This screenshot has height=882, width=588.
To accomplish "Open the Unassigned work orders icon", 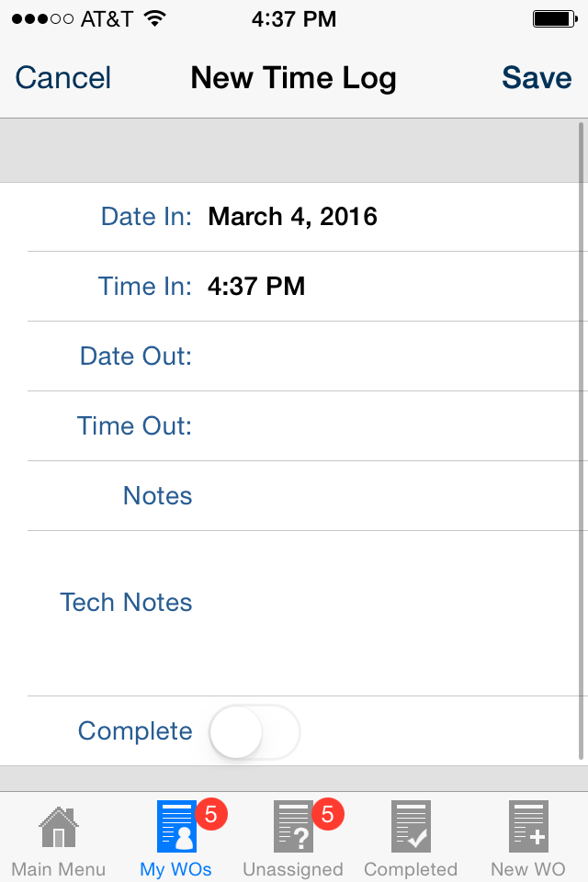I will coord(293,826).
